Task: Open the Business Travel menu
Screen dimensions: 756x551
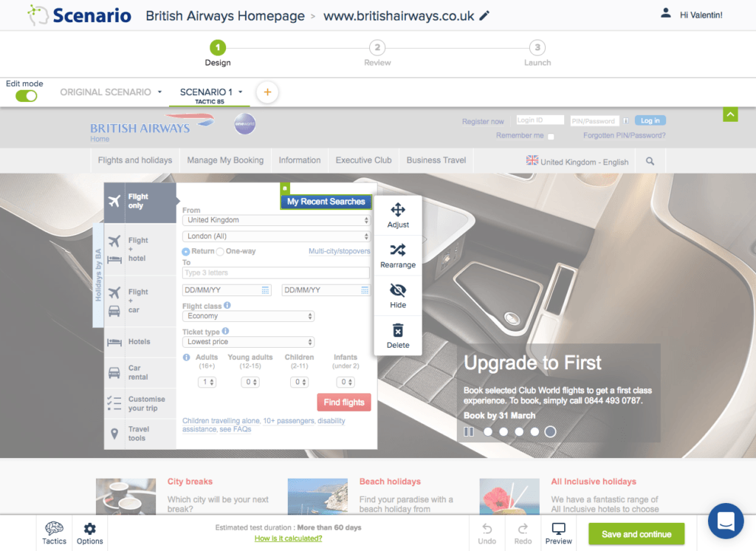Action: 436,160
